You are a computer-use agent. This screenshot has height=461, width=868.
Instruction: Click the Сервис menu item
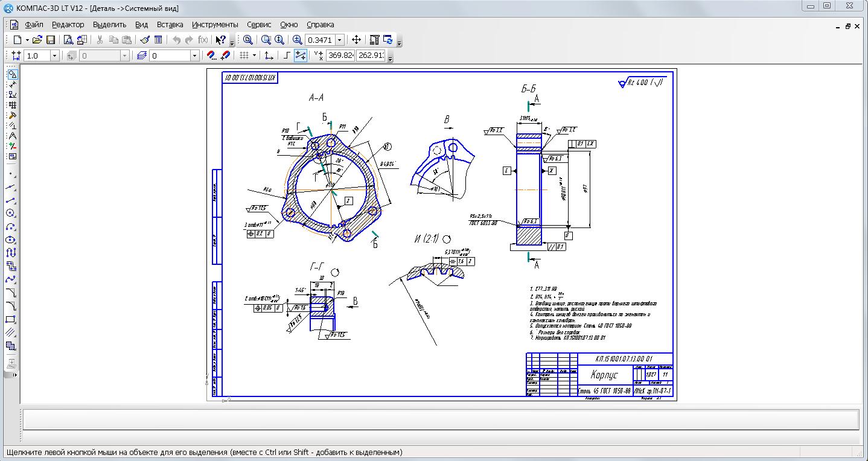pos(259,25)
